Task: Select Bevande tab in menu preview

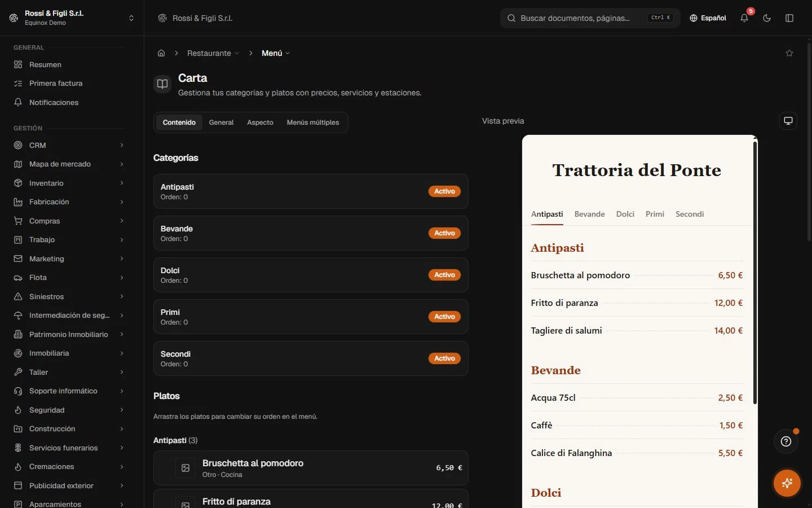Action: (590, 214)
